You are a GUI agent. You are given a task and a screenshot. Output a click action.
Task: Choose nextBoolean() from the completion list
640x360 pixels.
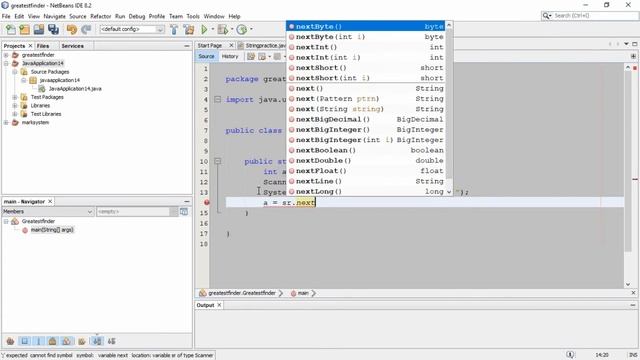tap(366, 150)
